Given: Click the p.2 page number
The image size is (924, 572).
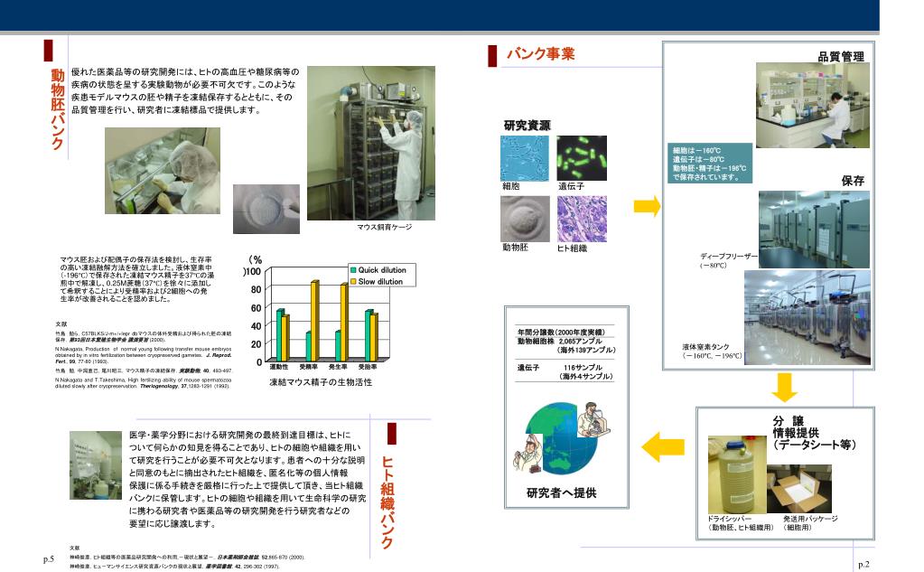Looking at the screenshot, I should click(x=863, y=565).
